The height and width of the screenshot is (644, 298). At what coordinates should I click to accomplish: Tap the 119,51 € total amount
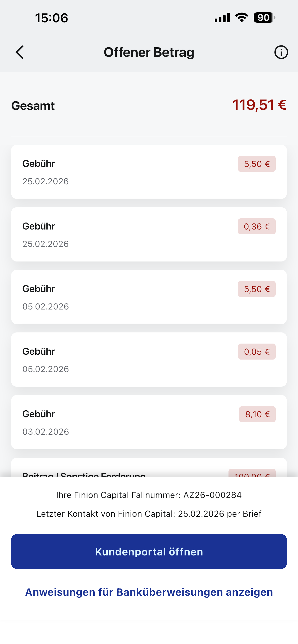(259, 105)
